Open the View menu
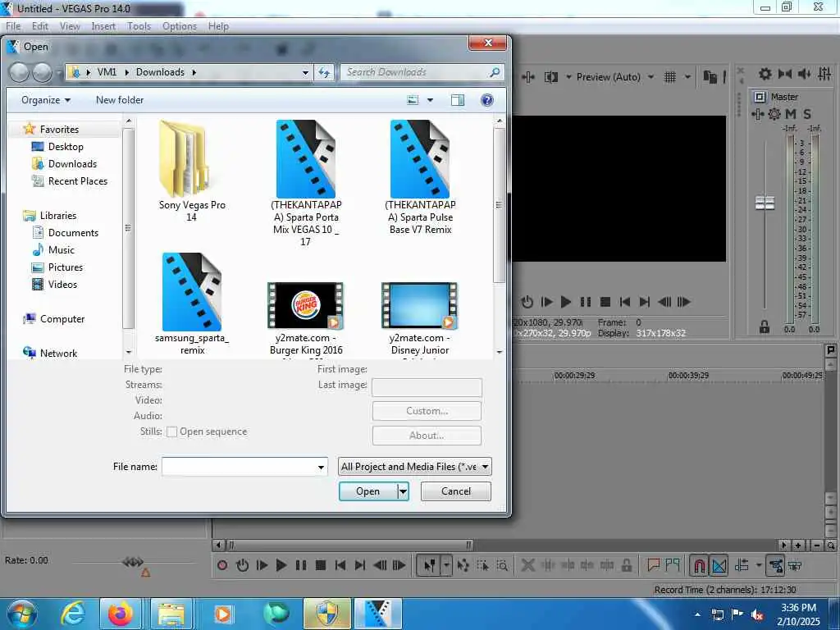840x630 pixels. pos(70,26)
